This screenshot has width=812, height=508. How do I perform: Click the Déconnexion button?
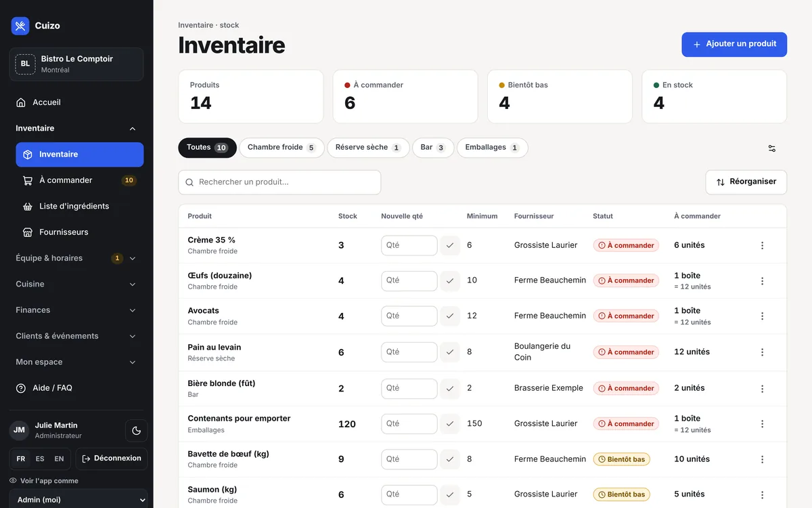coord(112,459)
